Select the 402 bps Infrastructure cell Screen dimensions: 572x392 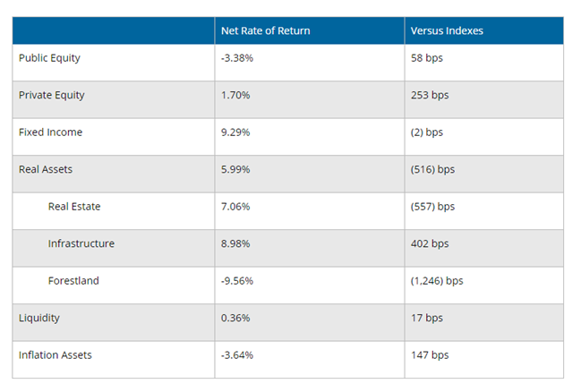(429, 243)
